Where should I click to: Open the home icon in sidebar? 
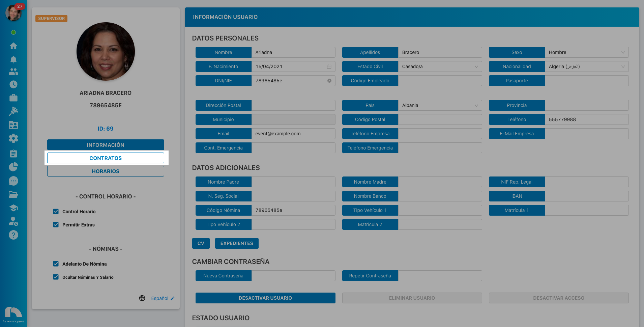click(13, 46)
